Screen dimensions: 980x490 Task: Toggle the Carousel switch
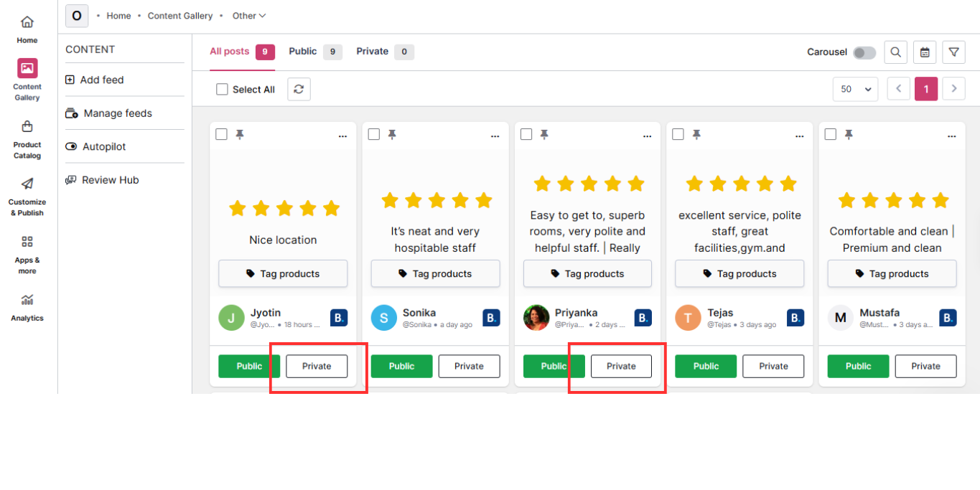click(864, 52)
